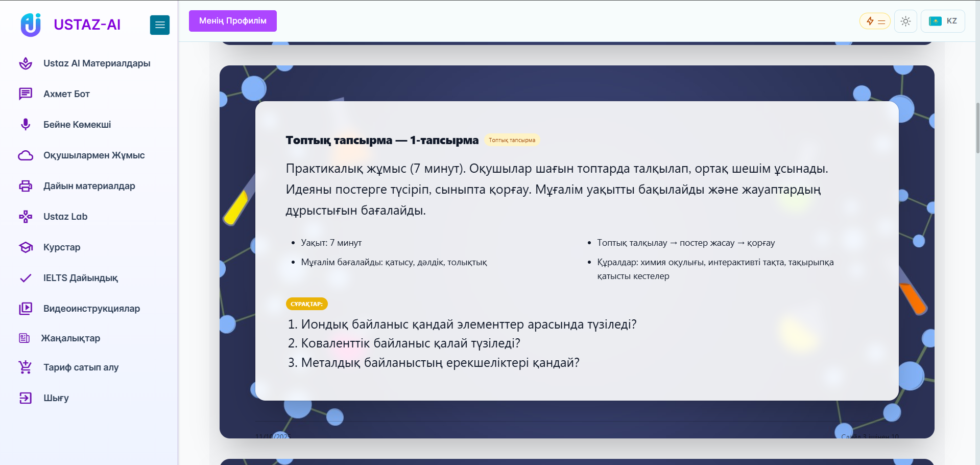This screenshot has height=465, width=980.
Task: Select the Бейне Көмекші microphone icon
Action: tap(26, 124)
